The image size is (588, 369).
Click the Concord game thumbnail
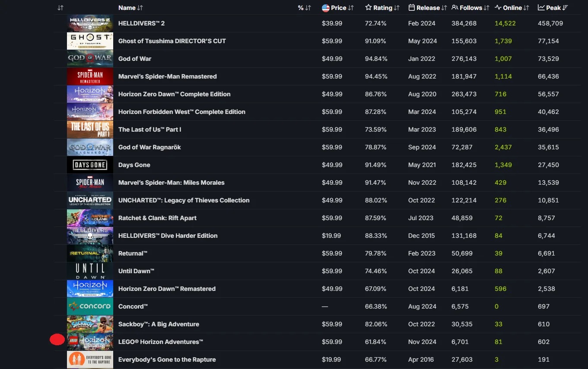[90, 306]
